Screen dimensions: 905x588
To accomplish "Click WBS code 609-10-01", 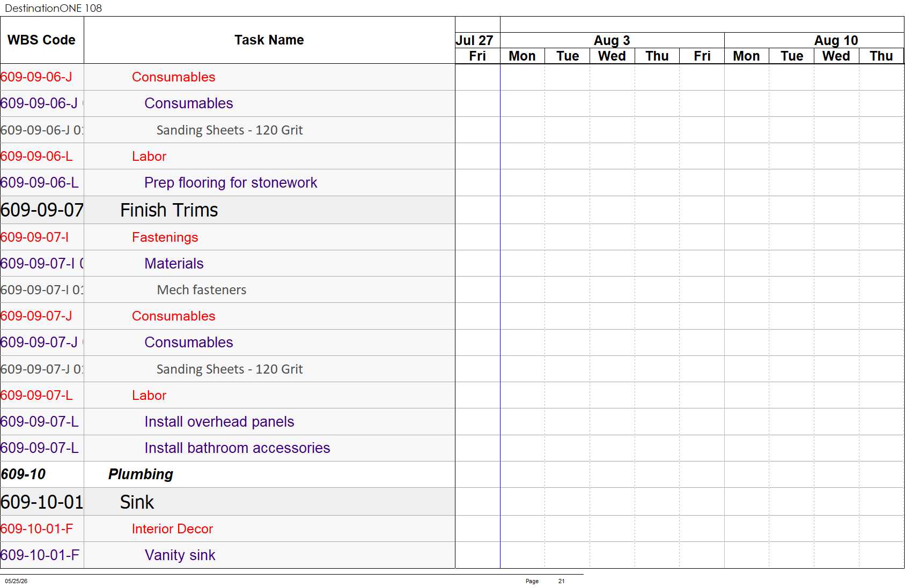I will [42, 502].
